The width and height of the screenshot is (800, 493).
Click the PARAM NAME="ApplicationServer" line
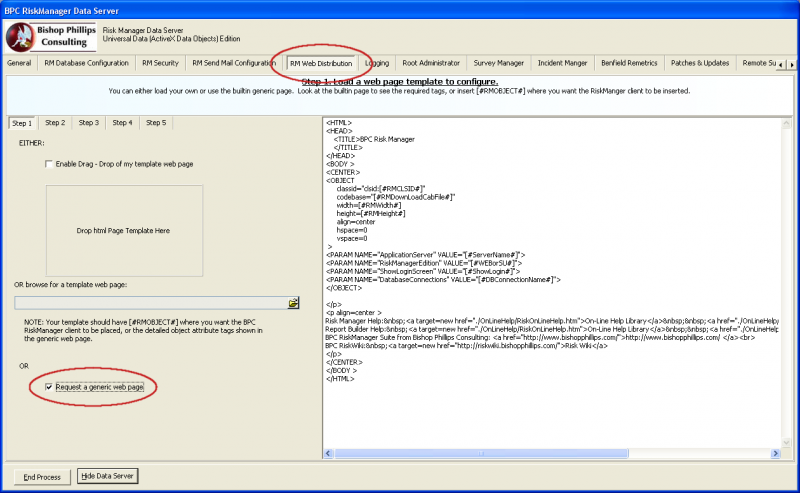click(426, 255)
